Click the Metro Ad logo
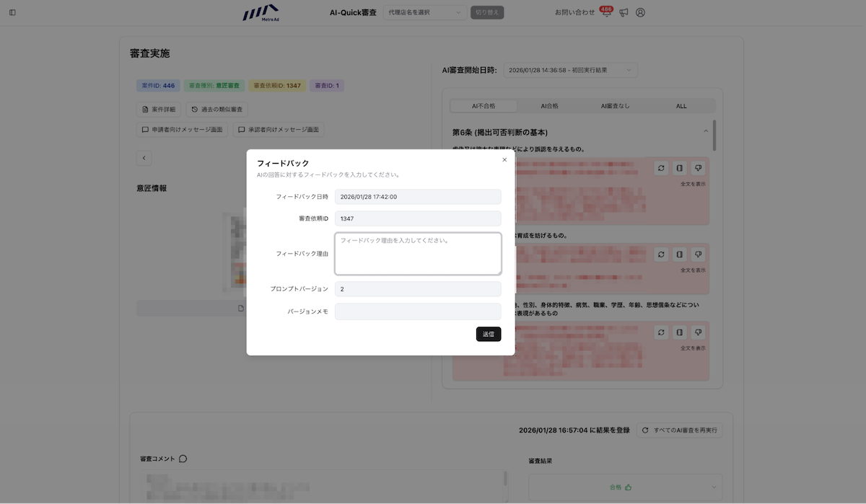866x504 pixels. pyautogui.click(x=261, y=12)
